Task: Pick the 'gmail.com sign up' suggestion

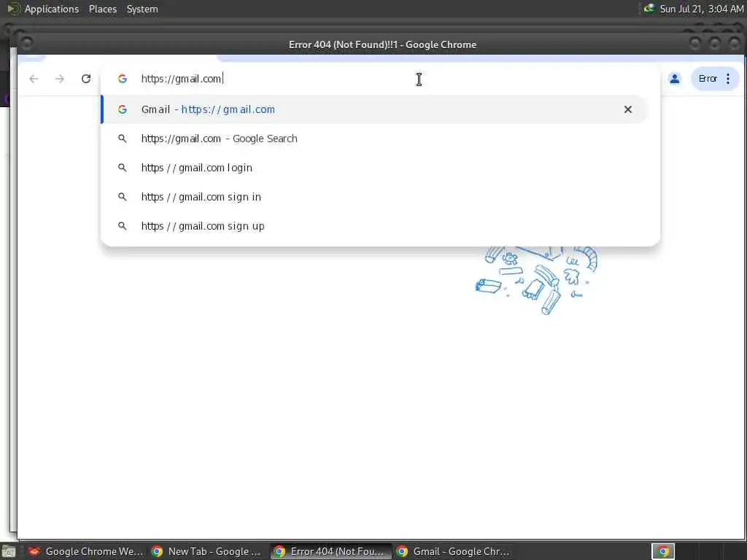Action: click(374, 226)
